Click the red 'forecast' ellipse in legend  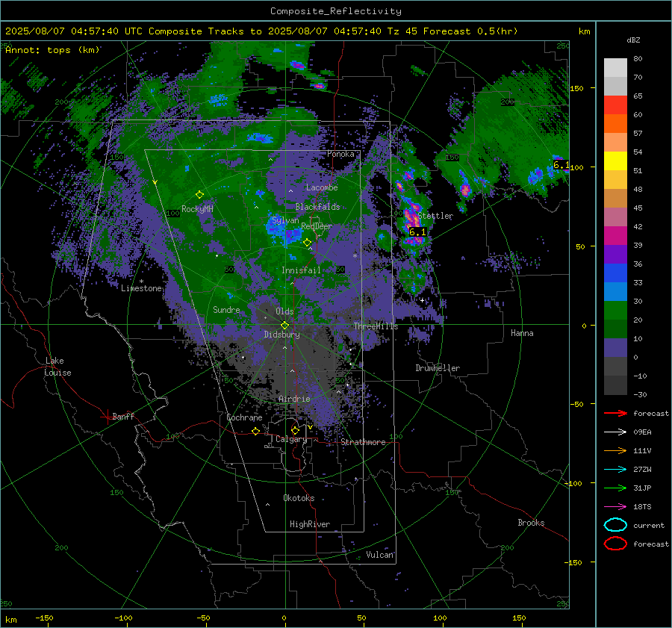click(x=615, y=544)
